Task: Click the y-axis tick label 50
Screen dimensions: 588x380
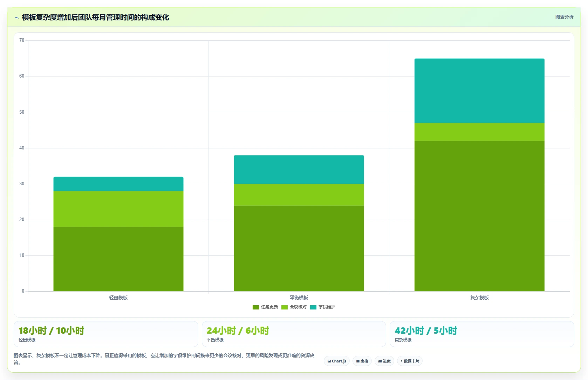Action: point(22,112)
